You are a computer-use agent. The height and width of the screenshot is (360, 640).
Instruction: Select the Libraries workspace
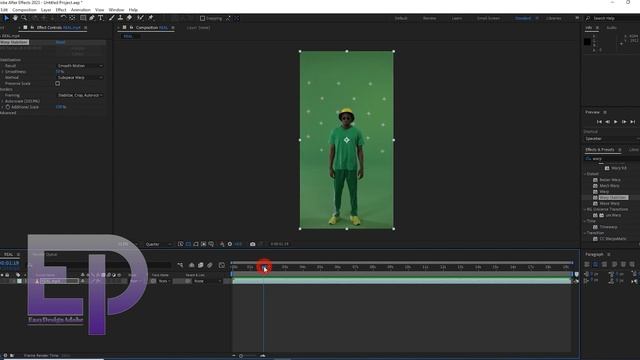(x=553, y=18)
